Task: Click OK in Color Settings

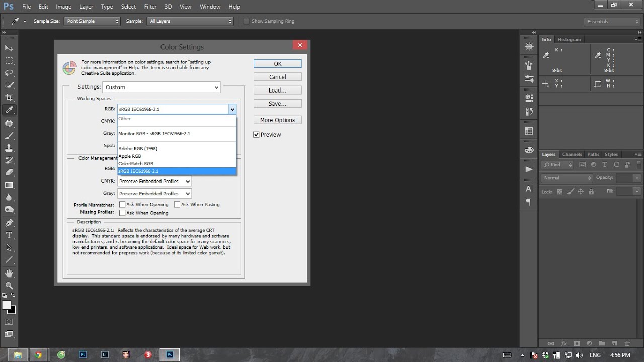Action: [278, 64]
